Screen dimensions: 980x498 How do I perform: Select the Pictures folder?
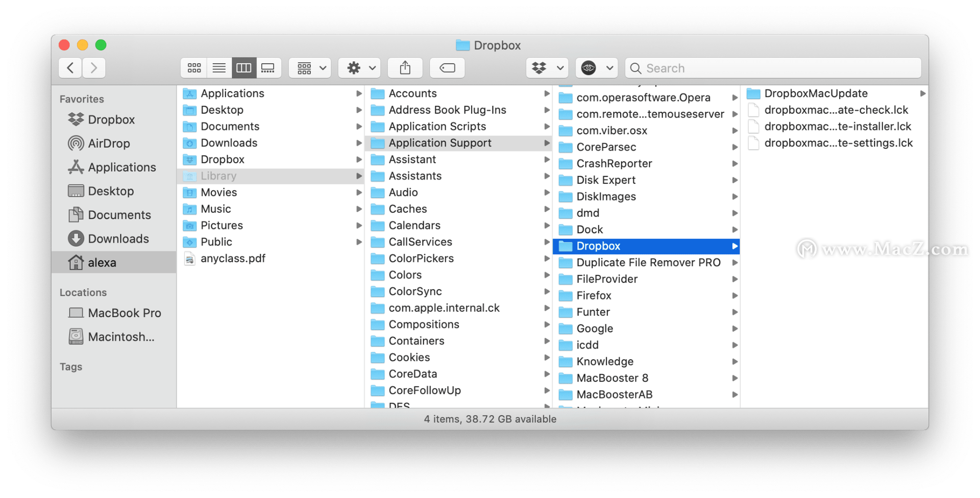271,225
